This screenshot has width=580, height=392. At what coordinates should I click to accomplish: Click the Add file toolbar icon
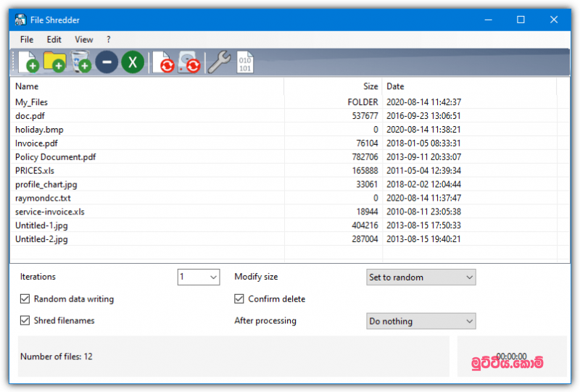pyautogui.click(x=28, y=62)
